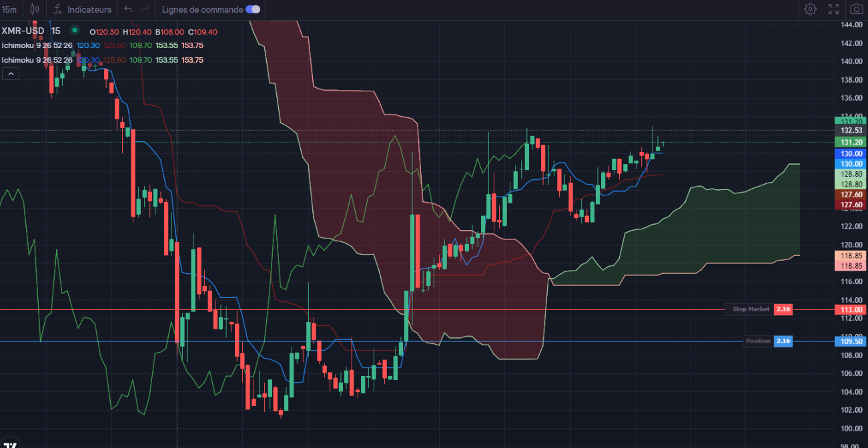This screenshot has height=448, width=868.
Task: Click the Position quantity 2.16 tag
Action: tap(783, 341)
